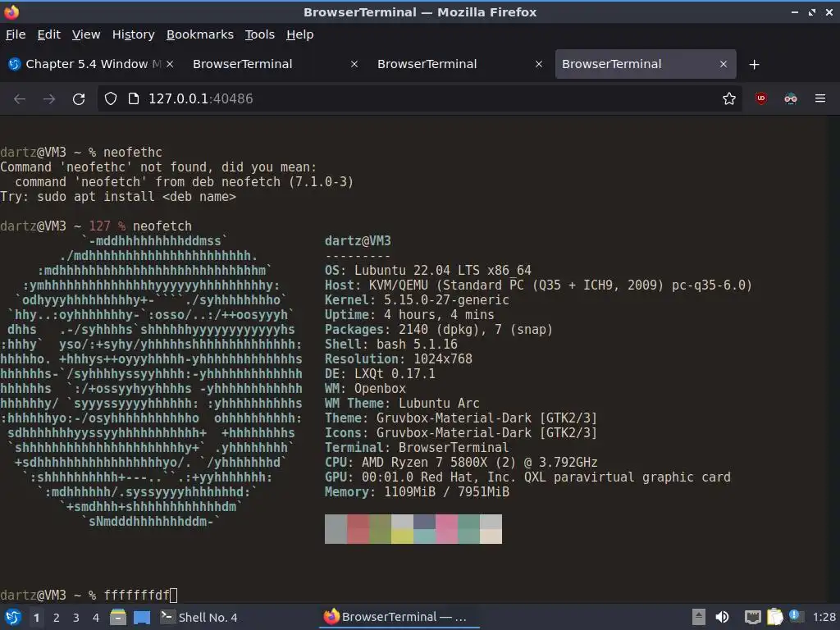Switch to virtual desktop 2
Screen dimensions: 840x630
[x=57, y=618]
